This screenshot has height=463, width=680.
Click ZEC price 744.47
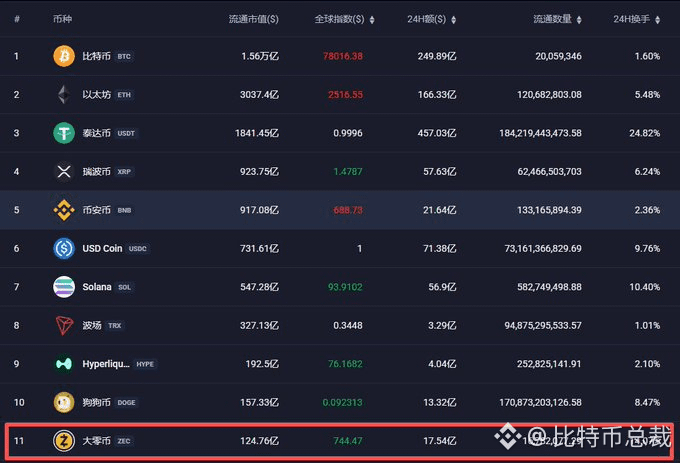pos(348,441)
